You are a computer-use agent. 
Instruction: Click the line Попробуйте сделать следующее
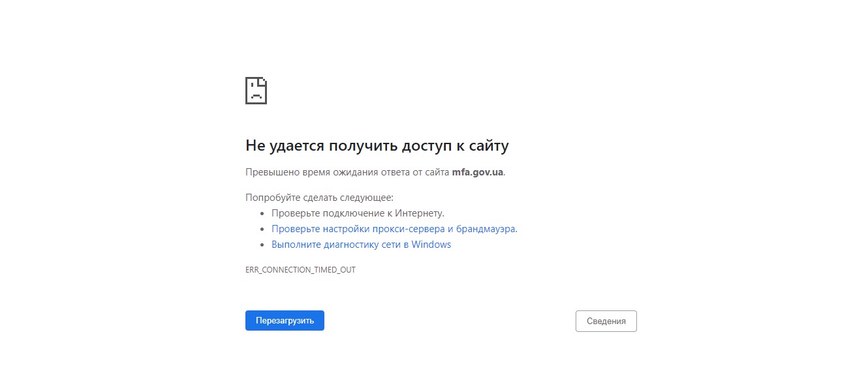point(320,197)
